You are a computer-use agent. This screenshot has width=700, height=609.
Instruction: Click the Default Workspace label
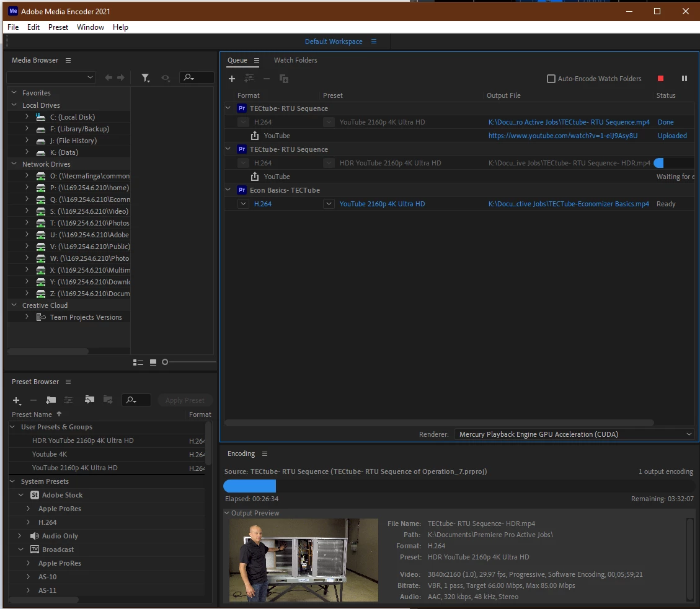pos(334,42)
